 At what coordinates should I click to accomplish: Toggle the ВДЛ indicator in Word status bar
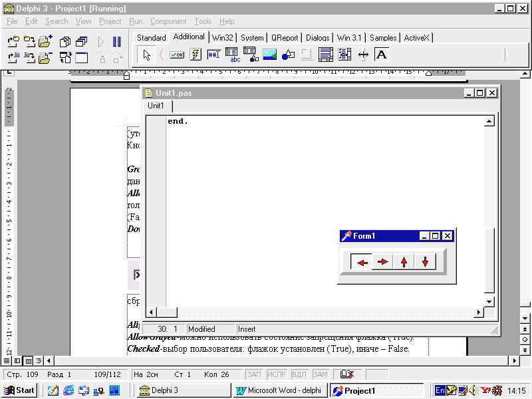299,374
